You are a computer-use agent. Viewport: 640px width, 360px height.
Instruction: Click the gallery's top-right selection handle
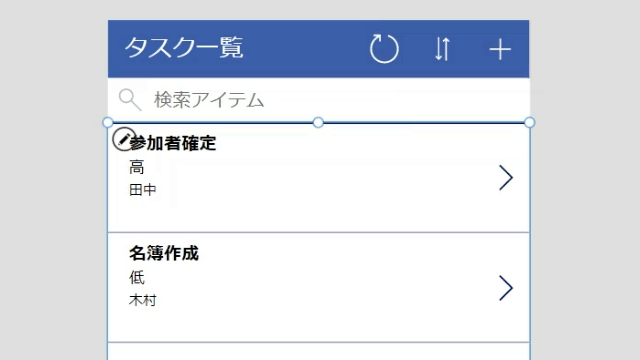coord(529,122)
